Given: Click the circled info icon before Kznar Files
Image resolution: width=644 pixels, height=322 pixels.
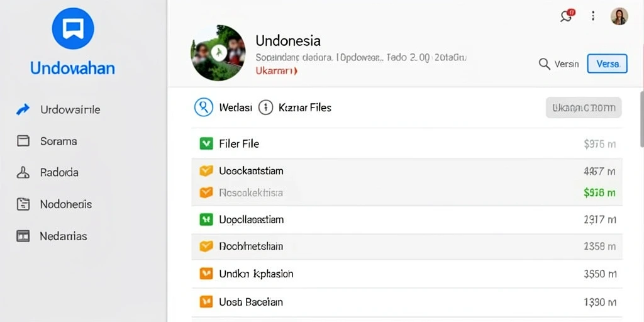Looking at the screenshot, I should pyautogui.click(x=266, y=108).
